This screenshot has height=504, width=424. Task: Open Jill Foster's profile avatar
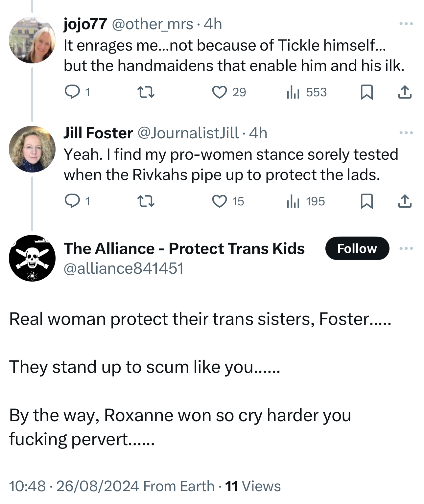(x=32, y=149)
